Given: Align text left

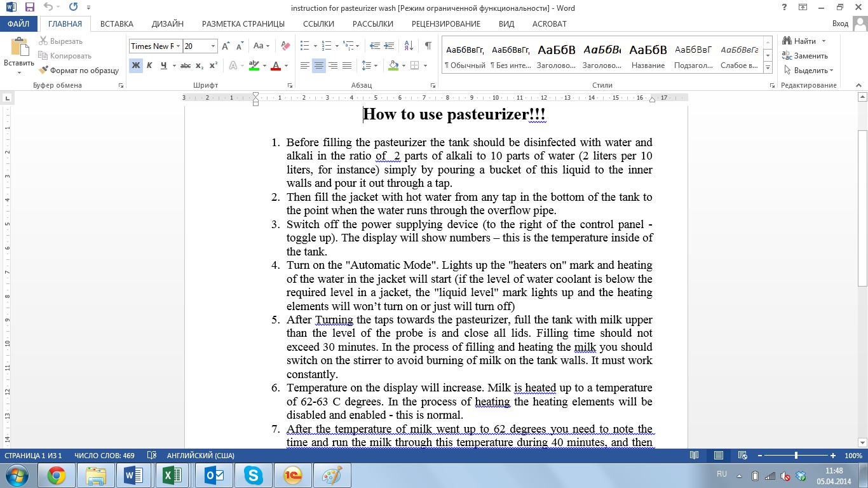Looking at the screenshot, I should coord(305,65).
